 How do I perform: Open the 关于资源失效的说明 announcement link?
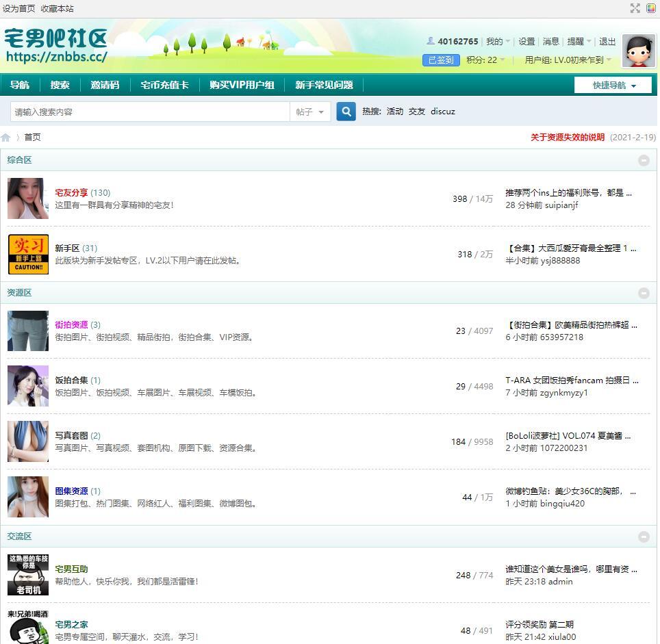coord(568,138)
